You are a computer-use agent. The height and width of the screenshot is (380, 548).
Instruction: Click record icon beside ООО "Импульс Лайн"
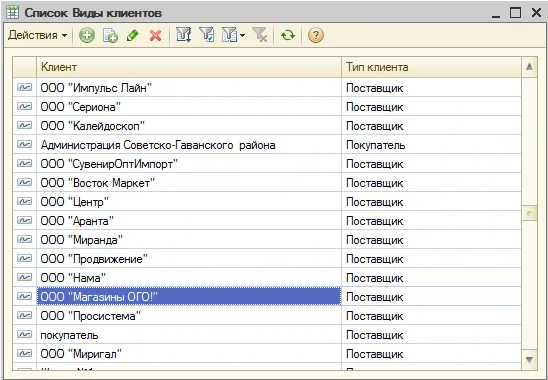pyautogui.click(x=24, y=87)
